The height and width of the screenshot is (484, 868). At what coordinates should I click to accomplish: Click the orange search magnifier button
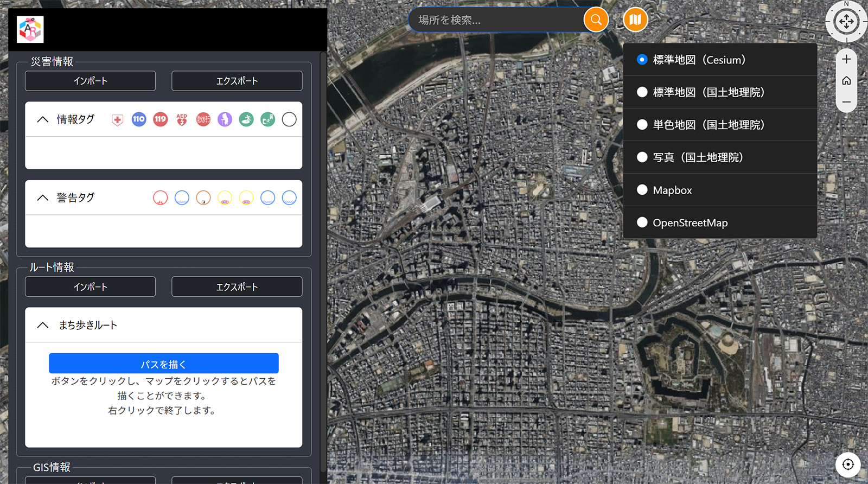[596, 20]
